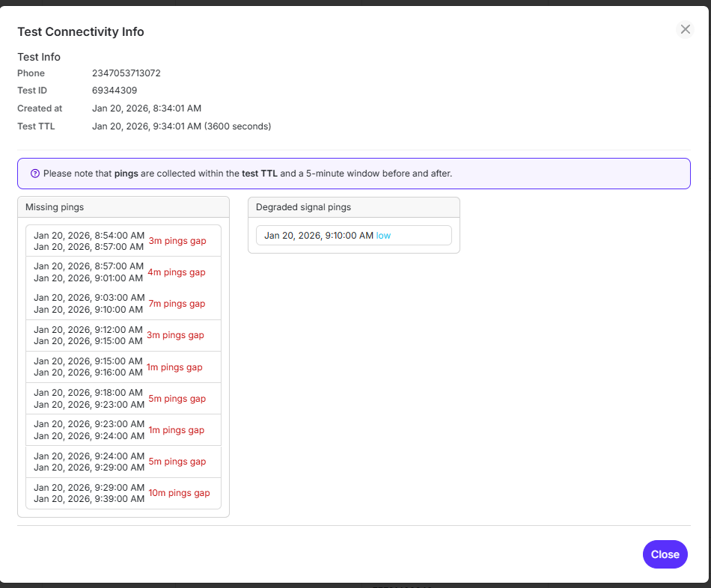Image resolution: width=711 pixels, height=588 pixels.
Task: Click the 4m pings gap entry
Action: [x=123, y=272]
